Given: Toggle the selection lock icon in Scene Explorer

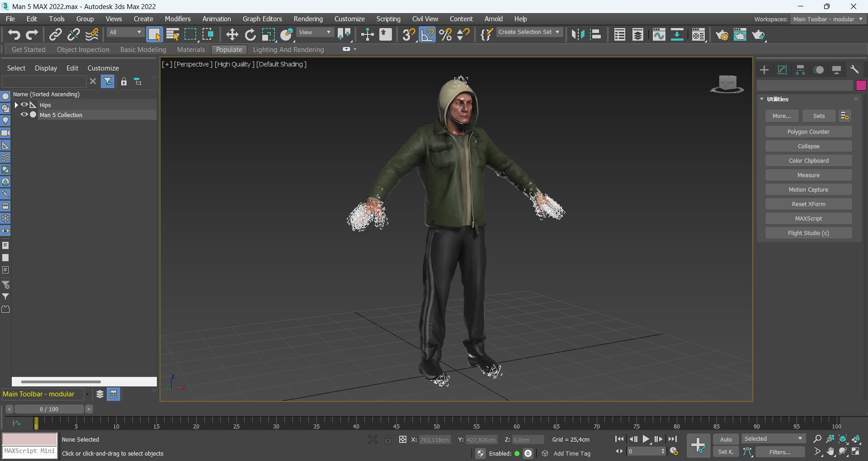Looking at the screenshot, I should 123,82.
